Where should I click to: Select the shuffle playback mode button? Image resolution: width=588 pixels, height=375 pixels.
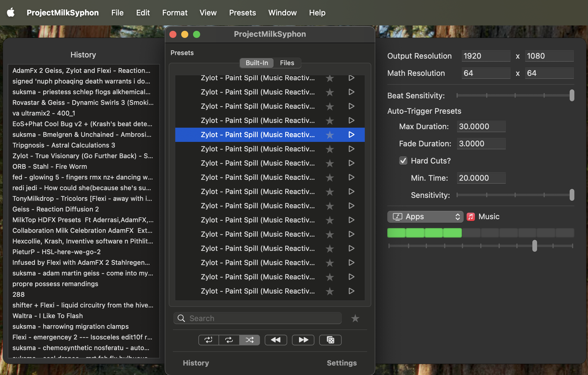250,340
